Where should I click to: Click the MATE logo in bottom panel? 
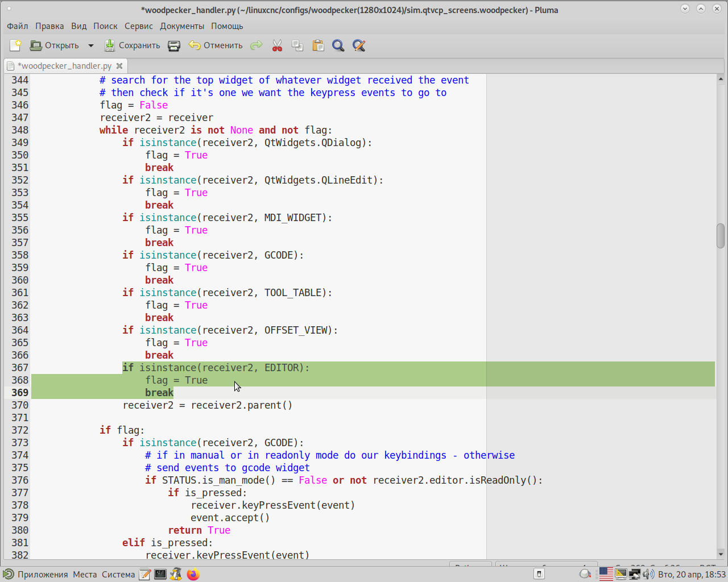point(8,575)
